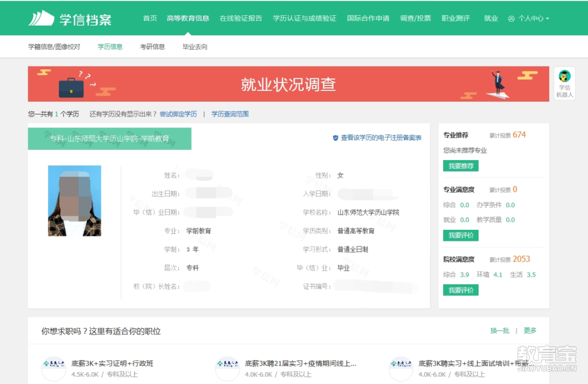
Task: Open job 底薪3K+实习证明+行政班
Action: pos(112,363)
